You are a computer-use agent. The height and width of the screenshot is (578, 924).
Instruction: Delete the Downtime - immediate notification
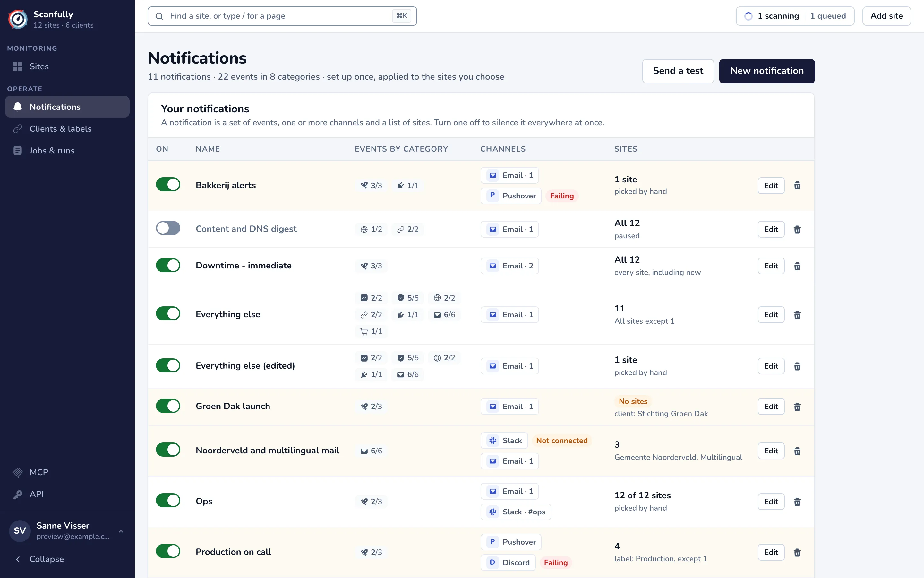[x=797, y=266]
